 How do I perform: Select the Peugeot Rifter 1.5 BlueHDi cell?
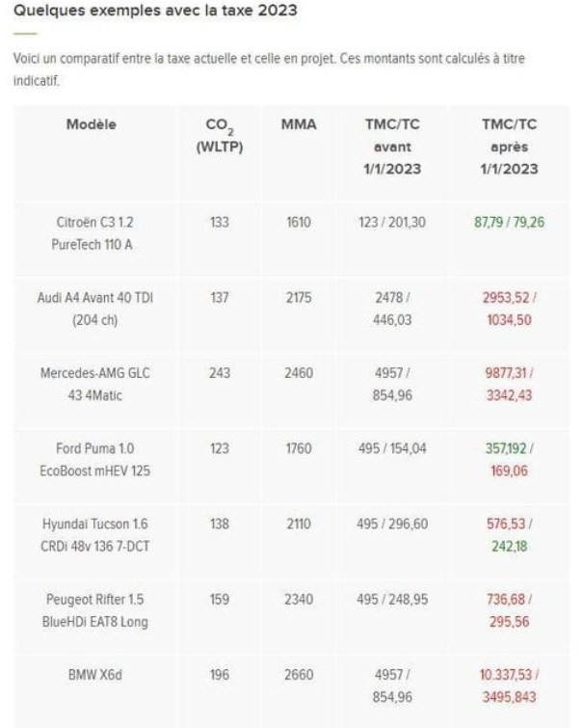tap(94, 610)
